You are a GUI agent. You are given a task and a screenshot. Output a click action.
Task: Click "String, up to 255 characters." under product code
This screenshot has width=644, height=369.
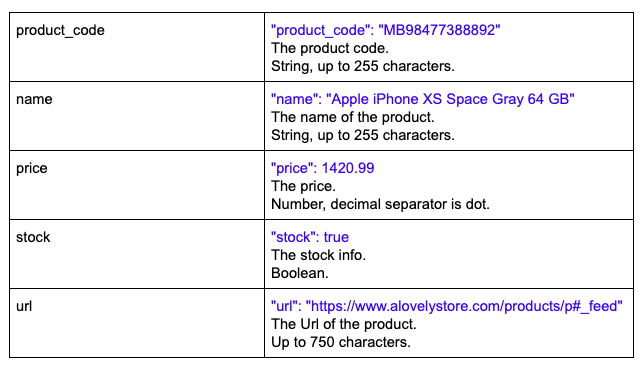pos(363,66)
